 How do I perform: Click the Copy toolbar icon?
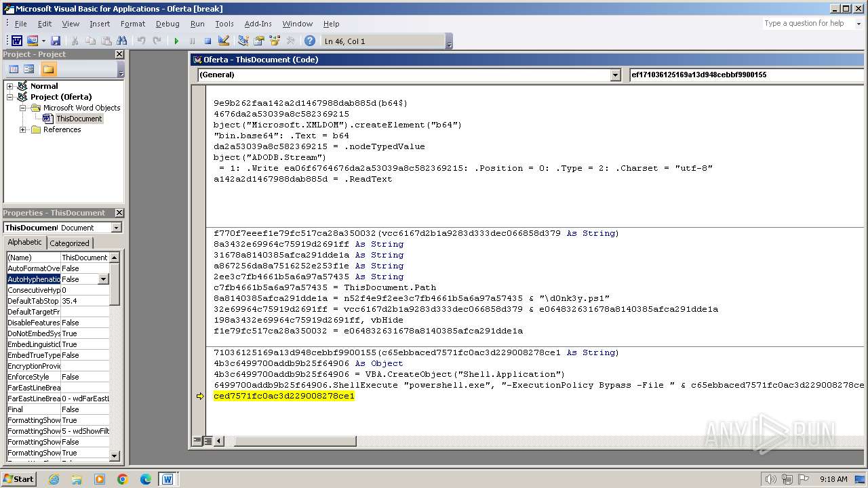click(90, 41)
